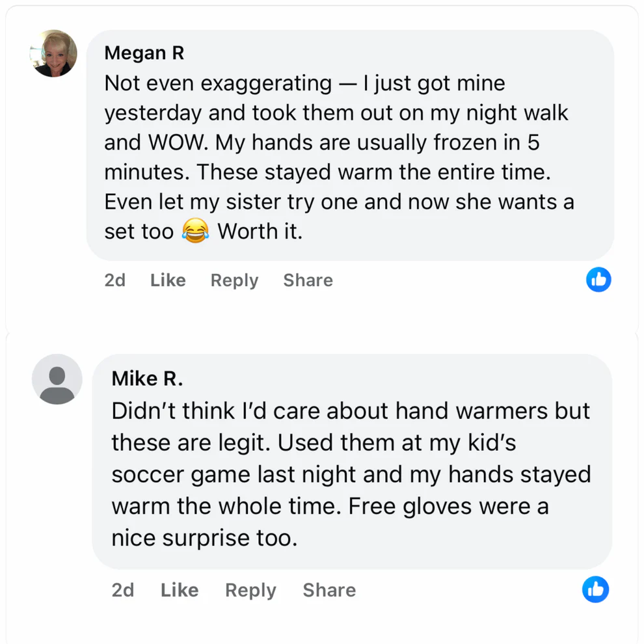Open Megan R's profile photo

[53, 53]
